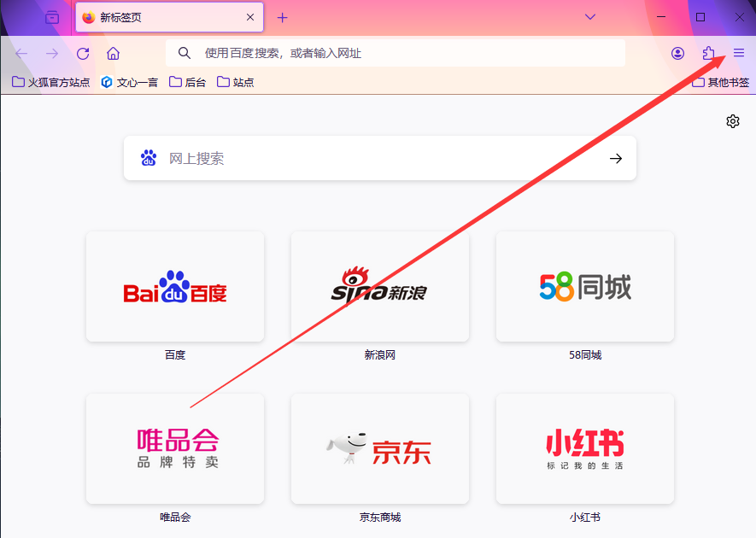
Task: Minimize the Firefox window
Action: [661, 17]
